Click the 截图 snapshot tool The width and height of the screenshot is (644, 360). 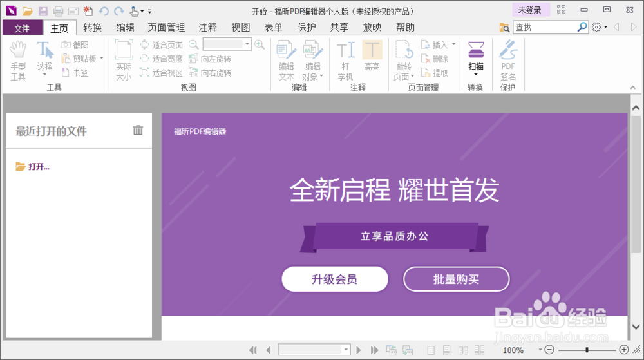[75, 44]
